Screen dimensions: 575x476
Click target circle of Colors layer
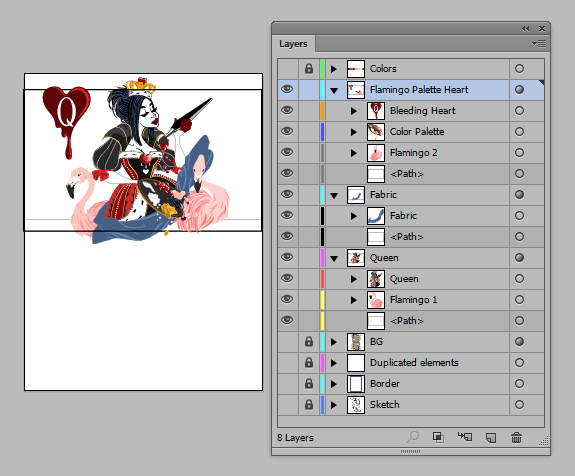click(519, 69)
